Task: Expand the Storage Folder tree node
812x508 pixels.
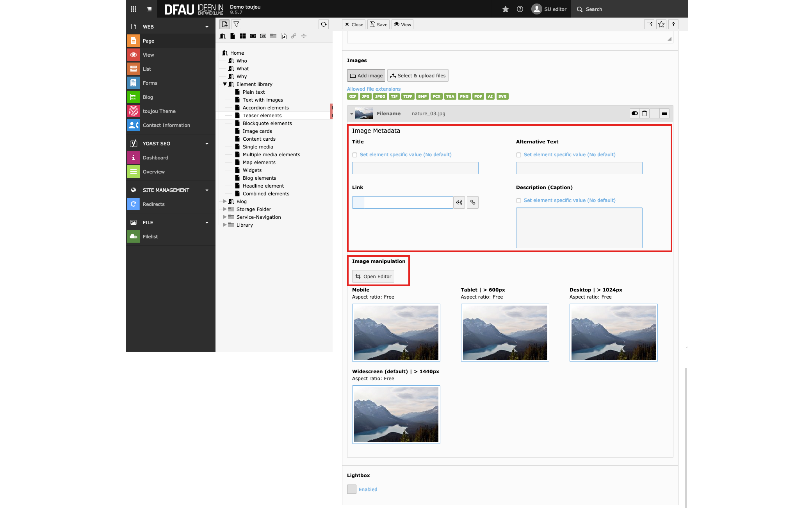Action: tap(225, 209)
